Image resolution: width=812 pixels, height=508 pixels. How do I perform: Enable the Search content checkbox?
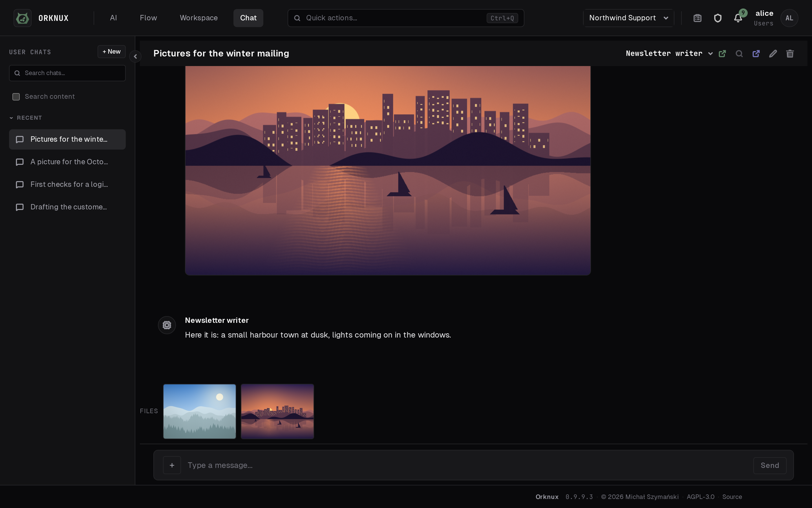(16, 97)
